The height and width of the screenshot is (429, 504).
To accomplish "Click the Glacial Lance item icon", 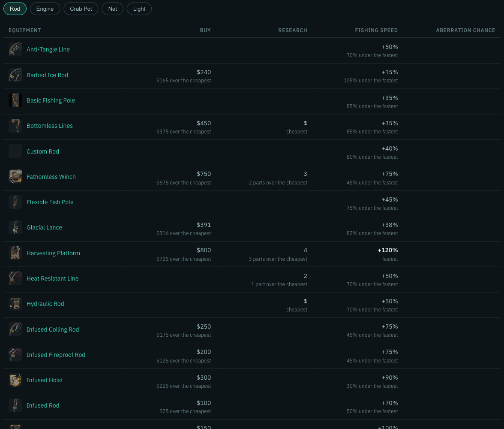I will [x=15, y=227].
